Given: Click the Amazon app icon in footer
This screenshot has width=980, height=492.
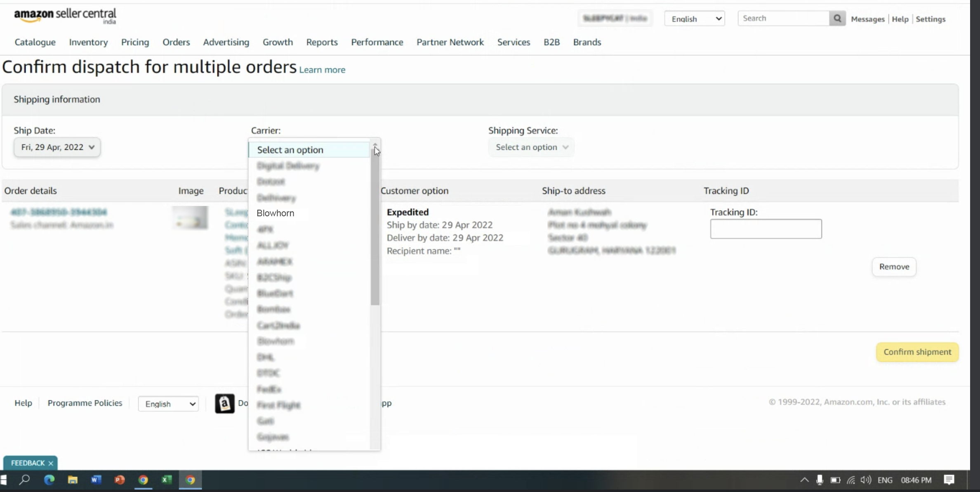Looking at the screenshot, I should pyautogui.click(x=224, y=403).
